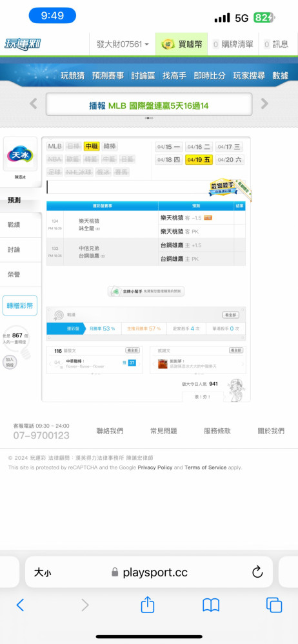Screen dimensions: 298x644
Task: Switch to 討論 sidebar tab
Action: pos(21,250)
